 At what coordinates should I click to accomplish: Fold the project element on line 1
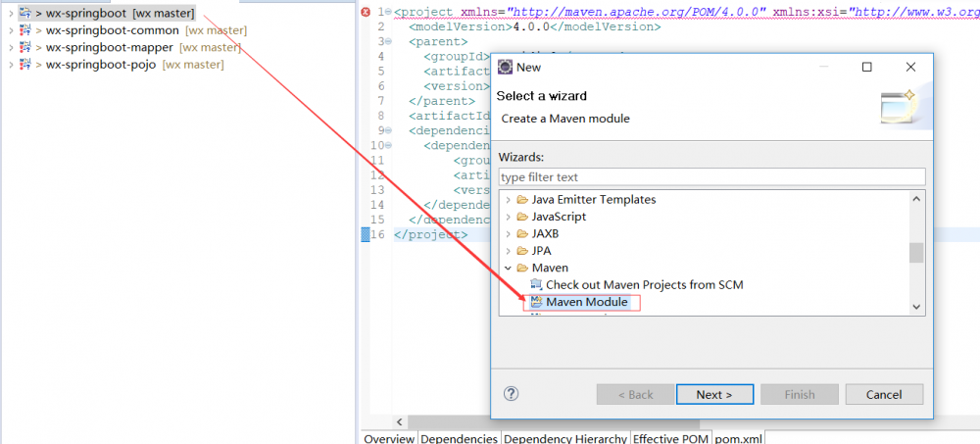(389, 12)
